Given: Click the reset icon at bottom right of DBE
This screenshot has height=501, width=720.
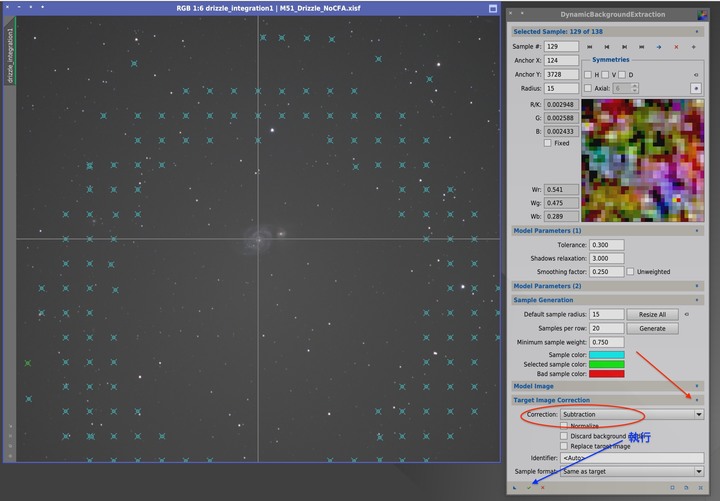Looking at the screenshot, I should [701, 488].
